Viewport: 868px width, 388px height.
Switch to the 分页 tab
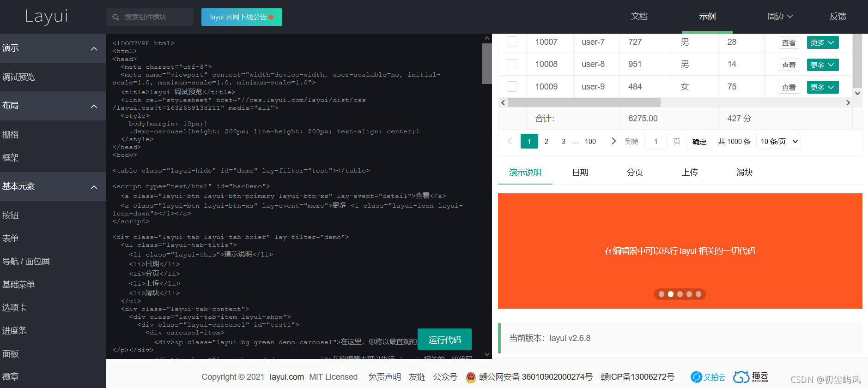[635, 173]
